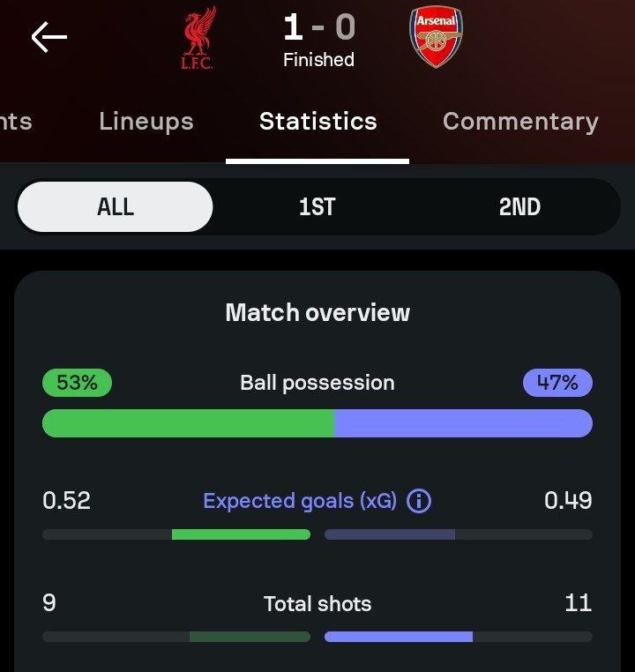Click the Liverpool xG bar
Image resolution: width=635 pixels, height=672 pixels.
[241, 534]
